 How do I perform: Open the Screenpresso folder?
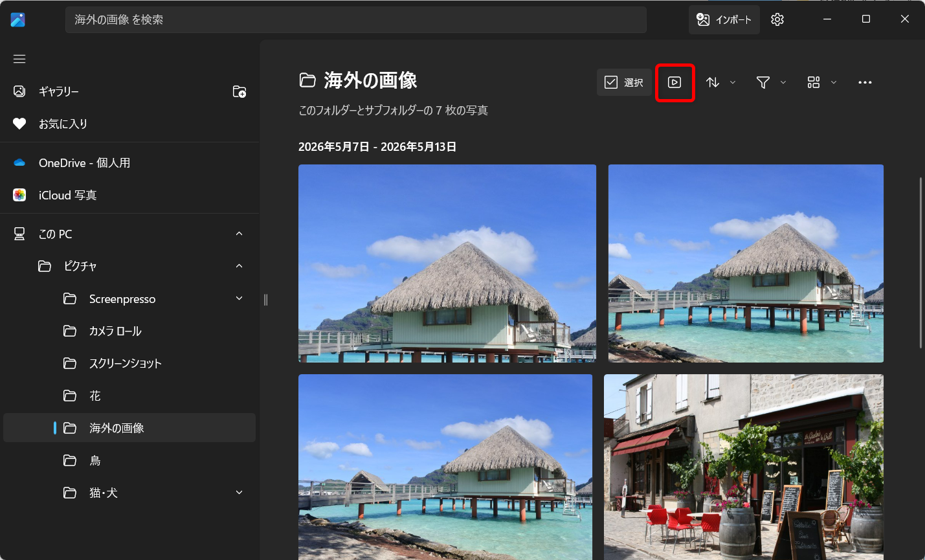pyautogui.click(x=129, y=298)
